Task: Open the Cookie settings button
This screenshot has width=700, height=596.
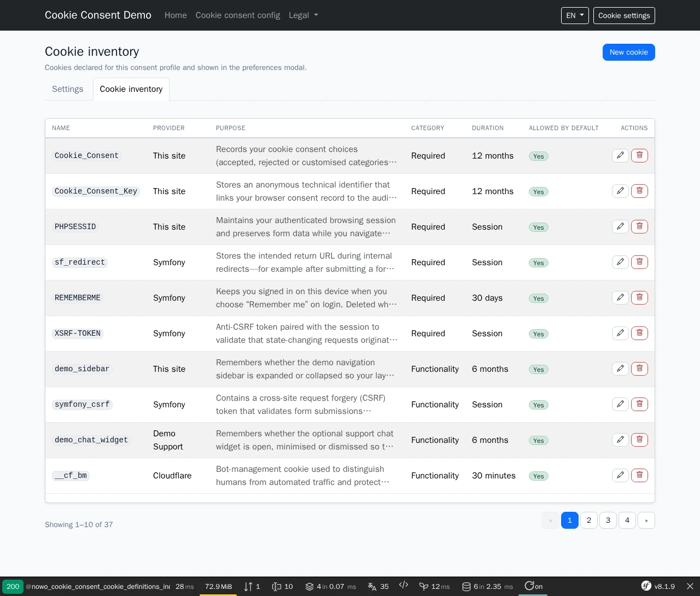Action: tap(624, 15)
